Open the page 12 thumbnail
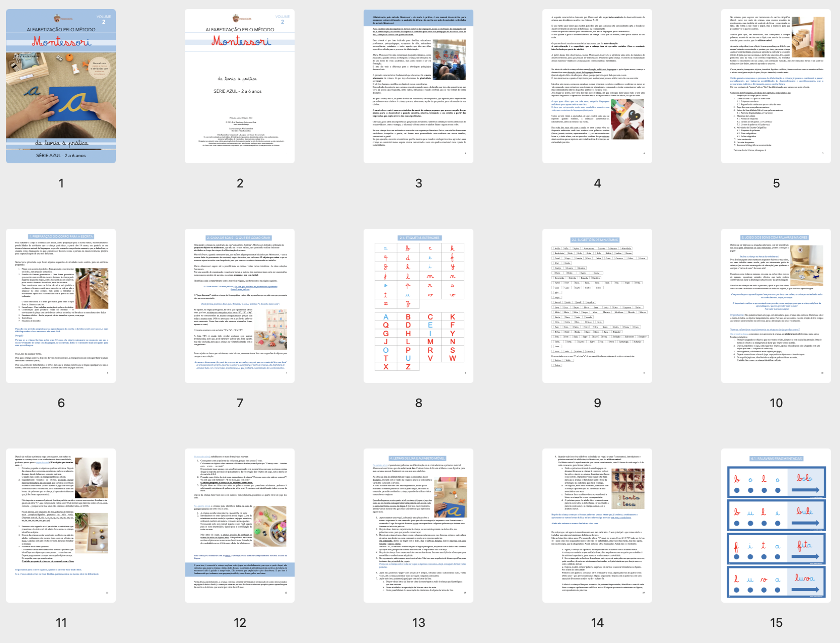840x643 pixels. click(x=240, y=526)
